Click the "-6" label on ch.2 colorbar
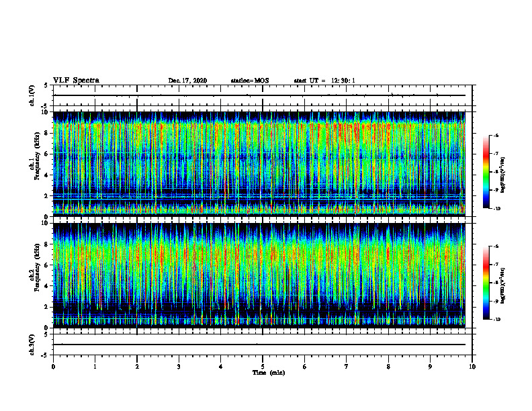The image size is (532, 411). (x=496, y=246)
